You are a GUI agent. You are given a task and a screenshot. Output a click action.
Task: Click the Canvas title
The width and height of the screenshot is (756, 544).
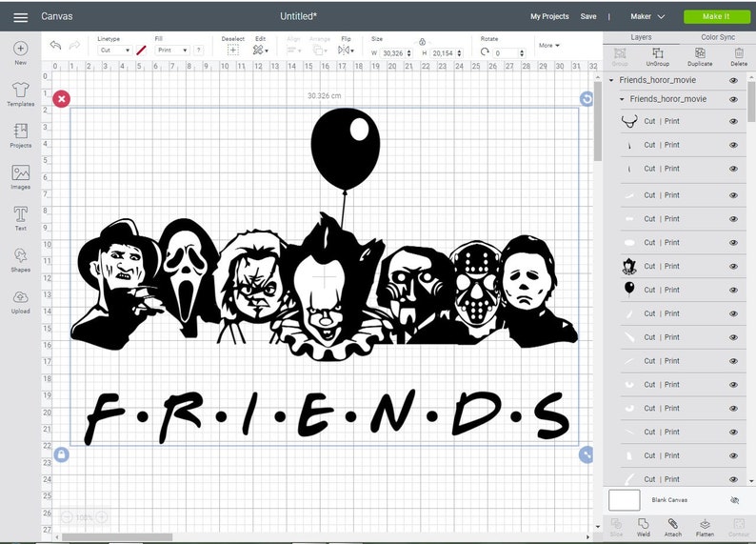point(57,16)
